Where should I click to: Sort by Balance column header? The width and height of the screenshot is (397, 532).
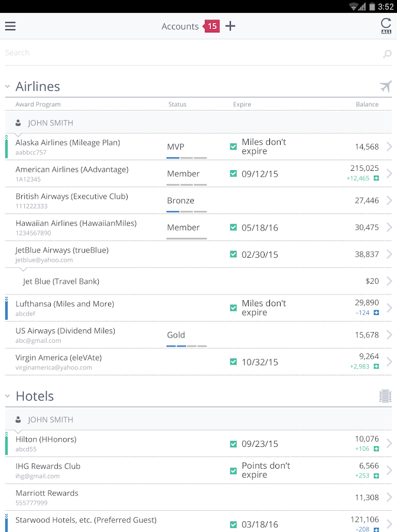[x=367, y=105]
